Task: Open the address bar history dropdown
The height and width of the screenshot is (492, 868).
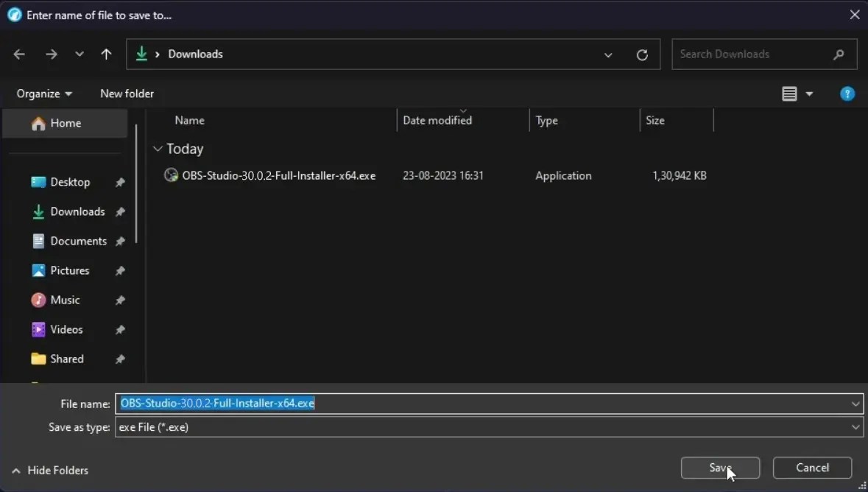Action: [x=608, y=55]
